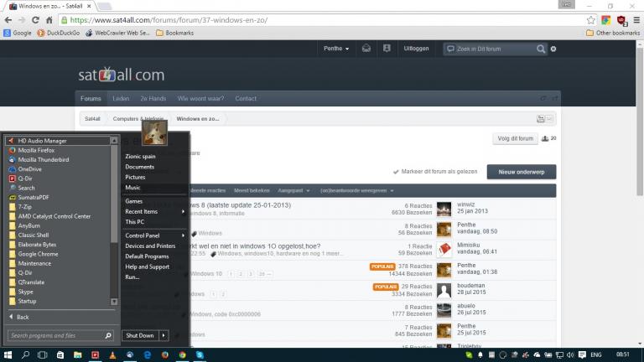Open the uBlock shield extension icon
644x362 pixels.
[x=621, y=20]
